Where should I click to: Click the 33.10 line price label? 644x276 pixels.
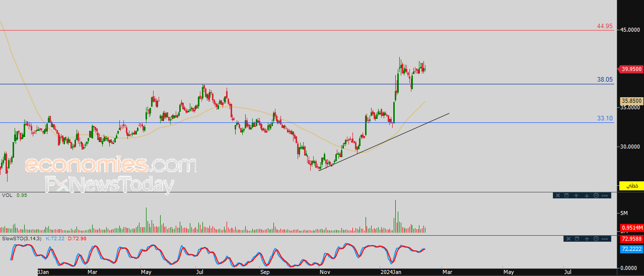point(605,118)
